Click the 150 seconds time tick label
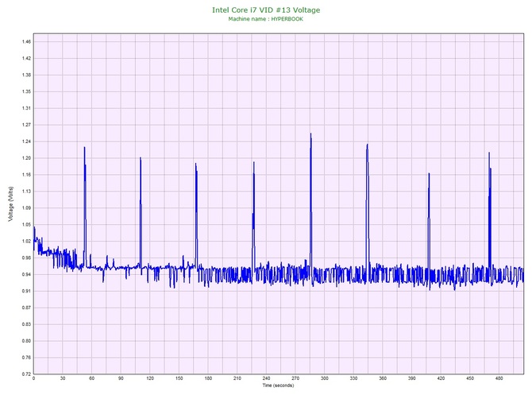 click(179, 378)
